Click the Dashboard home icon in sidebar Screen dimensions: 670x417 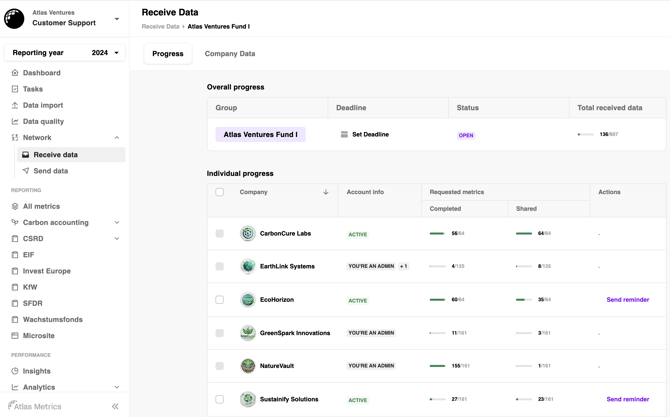tap(15, 73)
